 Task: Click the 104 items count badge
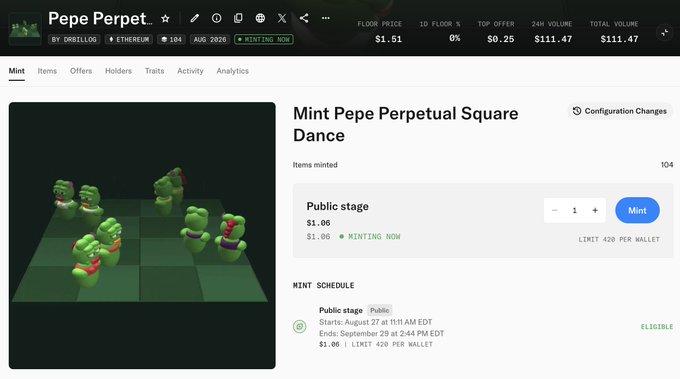[171, 39]
